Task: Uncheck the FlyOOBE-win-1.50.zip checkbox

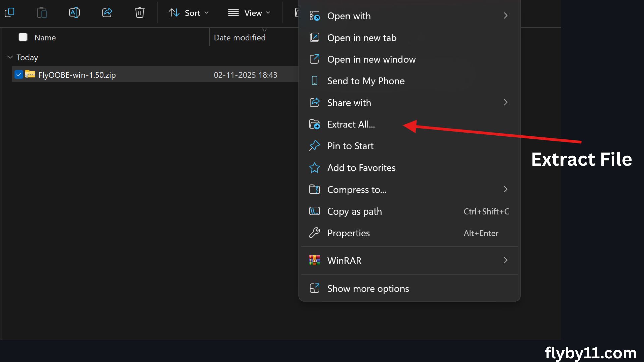Action: [19, 75]
